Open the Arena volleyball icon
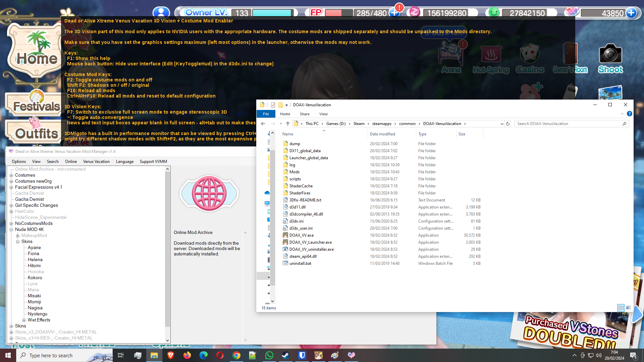Image resolution: width=644 pixels, height=362 pixels. pyautogui.click(x=451, y=58)
